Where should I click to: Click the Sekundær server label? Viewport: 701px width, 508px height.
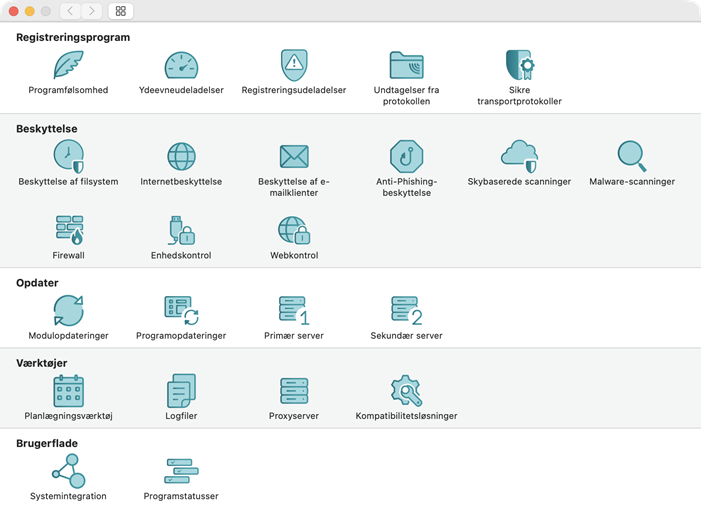[x=406, y=335]
